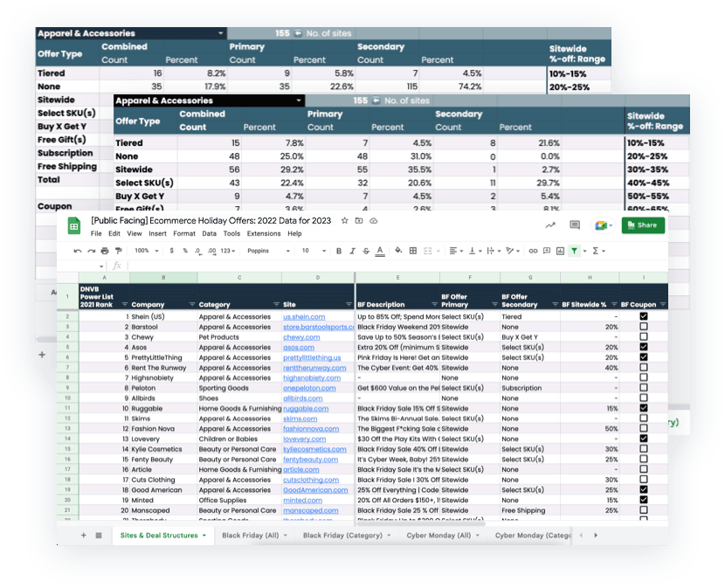
Task: Open the all sheets list icon
Action: coord(99,535)
